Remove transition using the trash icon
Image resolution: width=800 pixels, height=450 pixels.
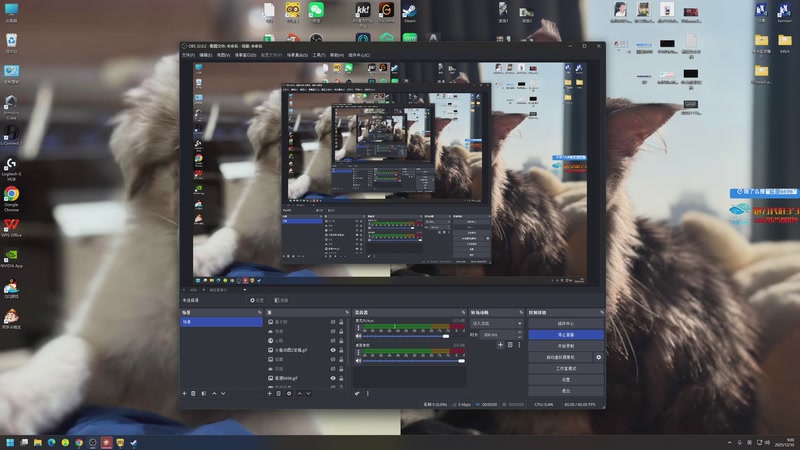(x=510, y=345)
